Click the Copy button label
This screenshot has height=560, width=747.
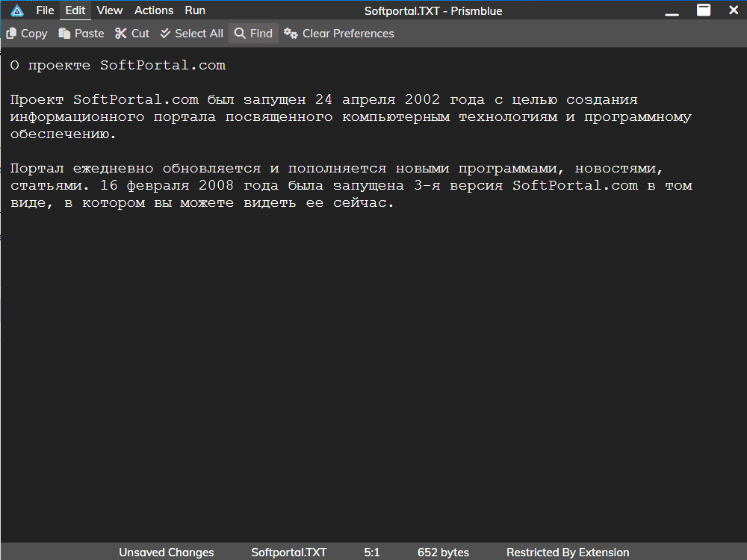tap(34, 34)
